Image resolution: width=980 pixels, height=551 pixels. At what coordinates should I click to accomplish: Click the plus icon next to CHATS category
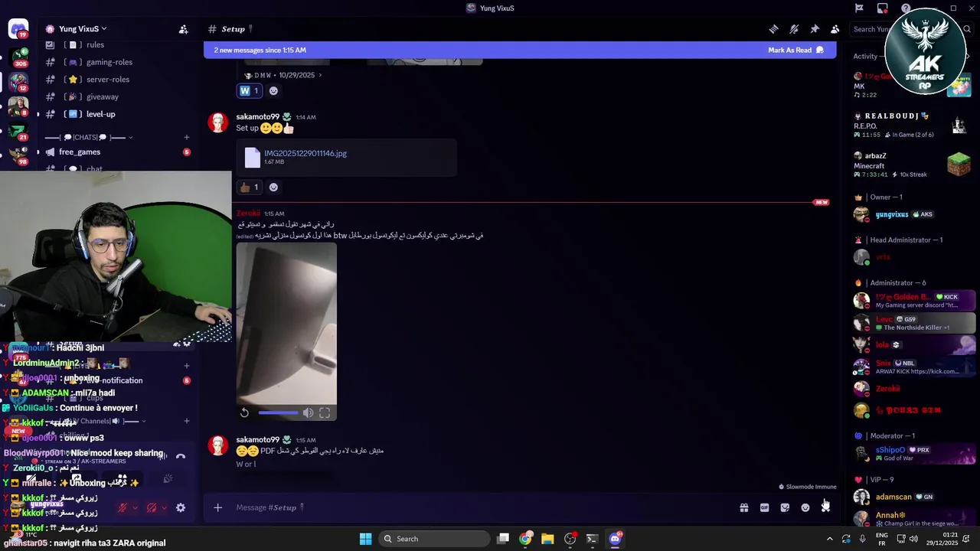(186, 138)
